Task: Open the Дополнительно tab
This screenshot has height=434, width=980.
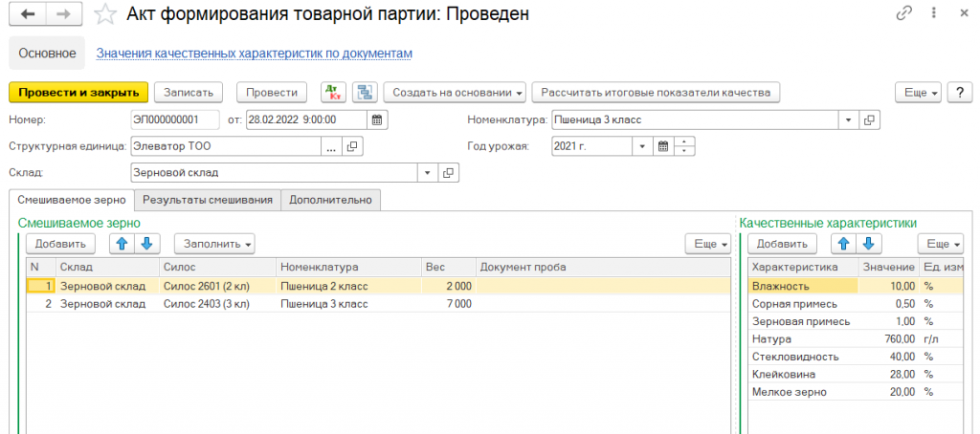Action: click(x=332, y=199)
